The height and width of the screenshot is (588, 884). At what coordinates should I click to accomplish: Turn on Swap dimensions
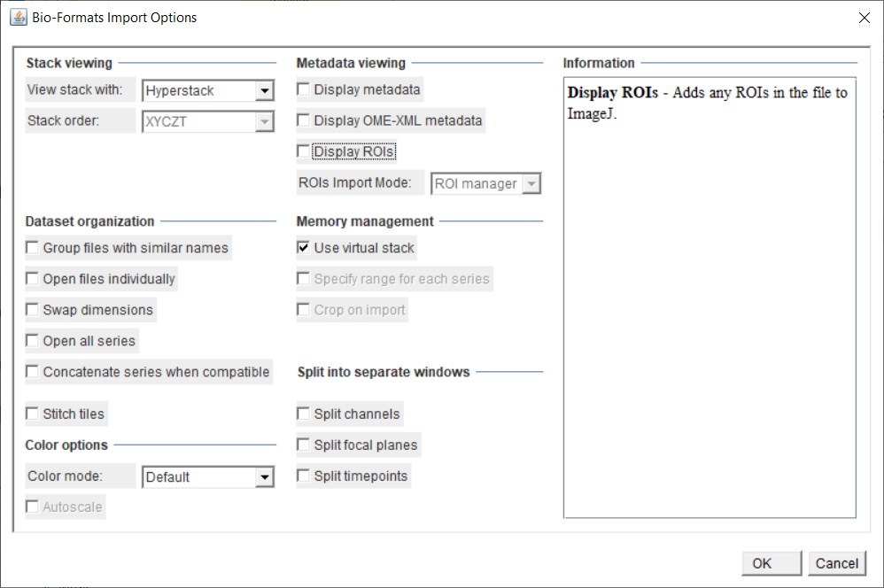[33, 310]
